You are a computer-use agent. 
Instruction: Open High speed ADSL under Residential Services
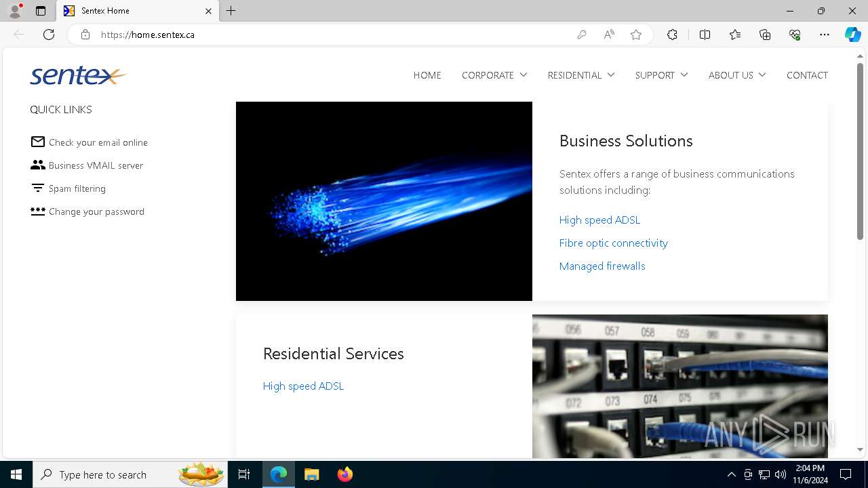(x=303, y=386)
